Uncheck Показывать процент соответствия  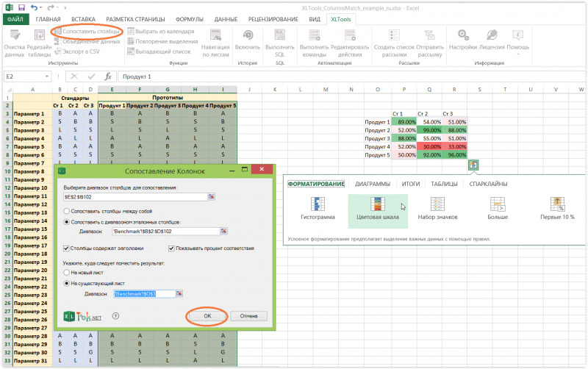point(171,248)
